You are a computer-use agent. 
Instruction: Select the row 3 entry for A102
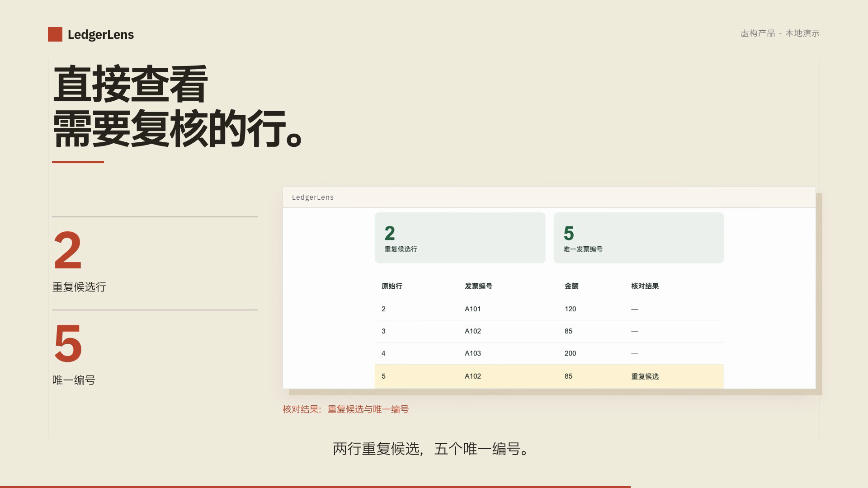point(549,331)
